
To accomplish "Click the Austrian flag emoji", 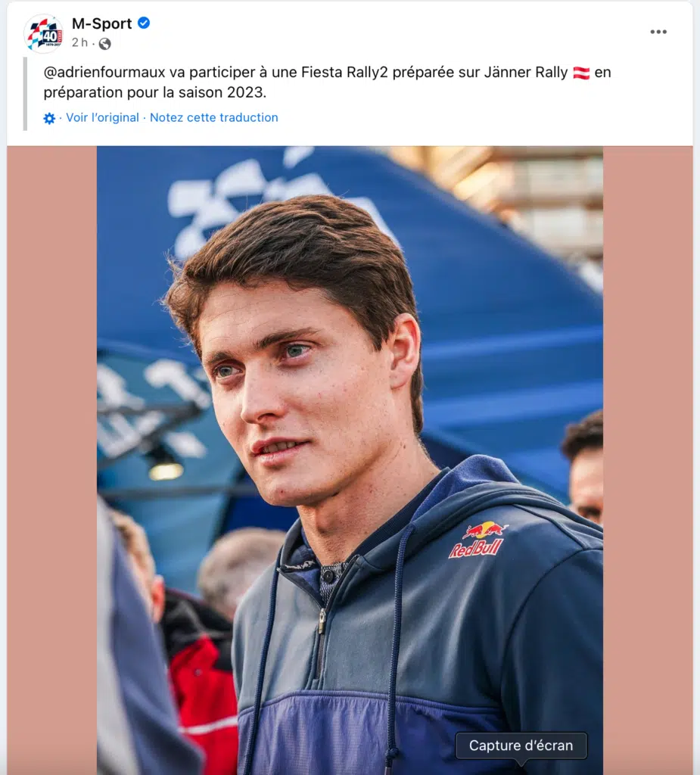I will click(581, 73).
